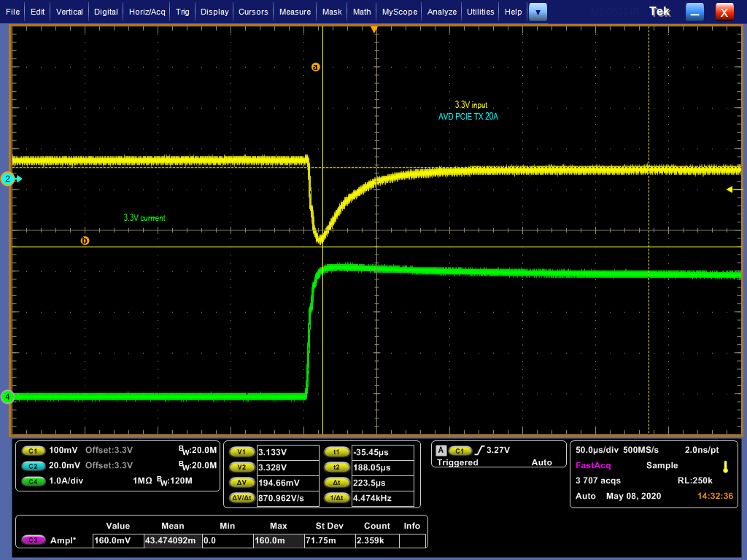Click the 1/Δt cursor readout badge
747x560 pixels.
point(337,498)
